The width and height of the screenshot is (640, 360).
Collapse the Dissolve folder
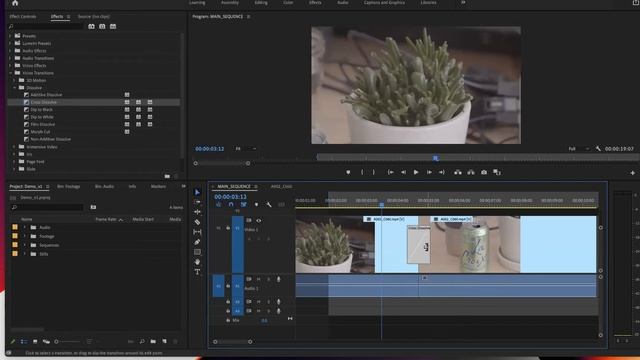tap(15, 87)
